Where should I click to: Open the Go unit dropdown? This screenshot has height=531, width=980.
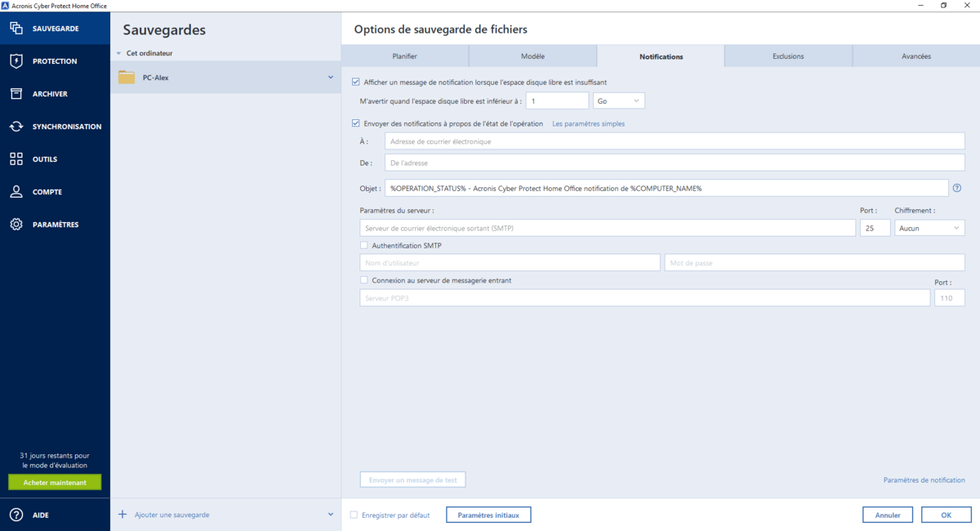pyautogui.click(x=619, y=100)
